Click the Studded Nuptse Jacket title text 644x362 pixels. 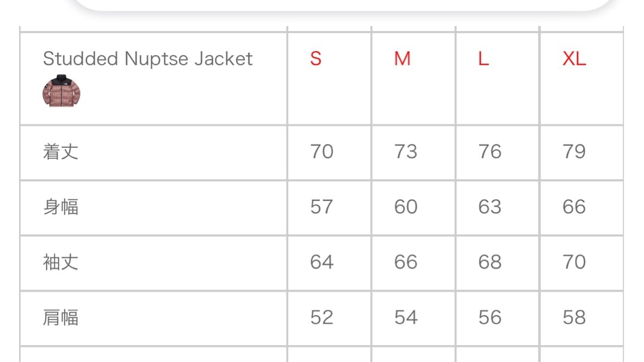point(147,59)
